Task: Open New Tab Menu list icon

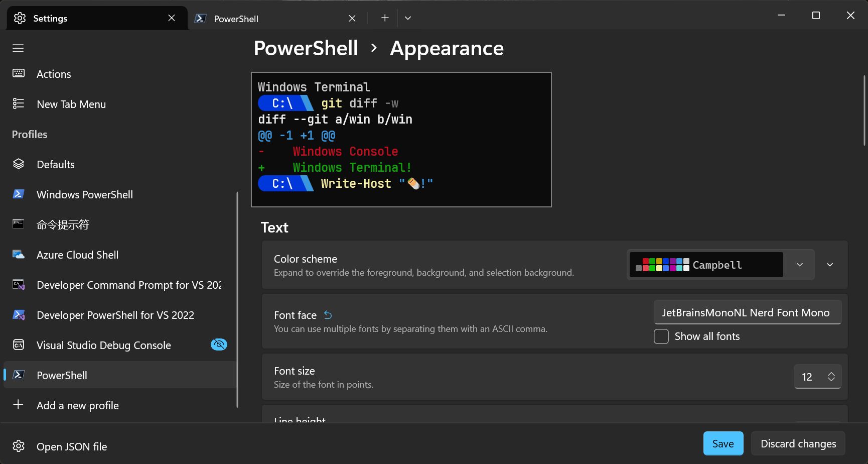Action: [19, 103]
